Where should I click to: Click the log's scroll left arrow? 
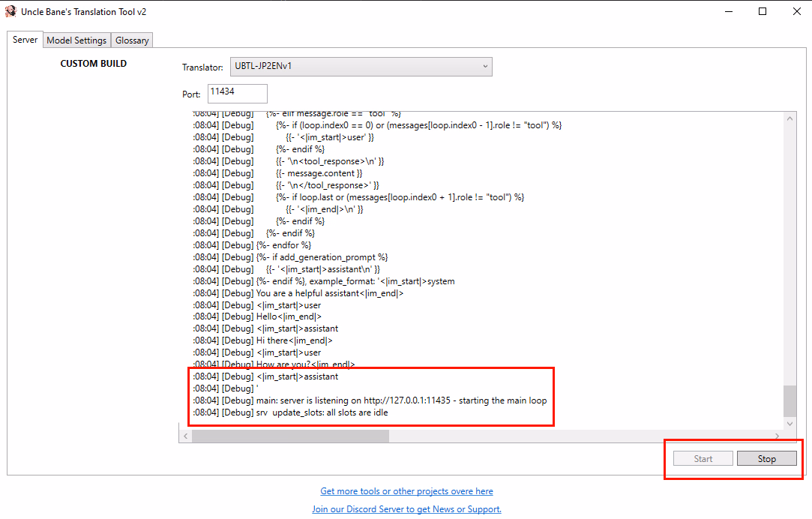pos(185,436)
